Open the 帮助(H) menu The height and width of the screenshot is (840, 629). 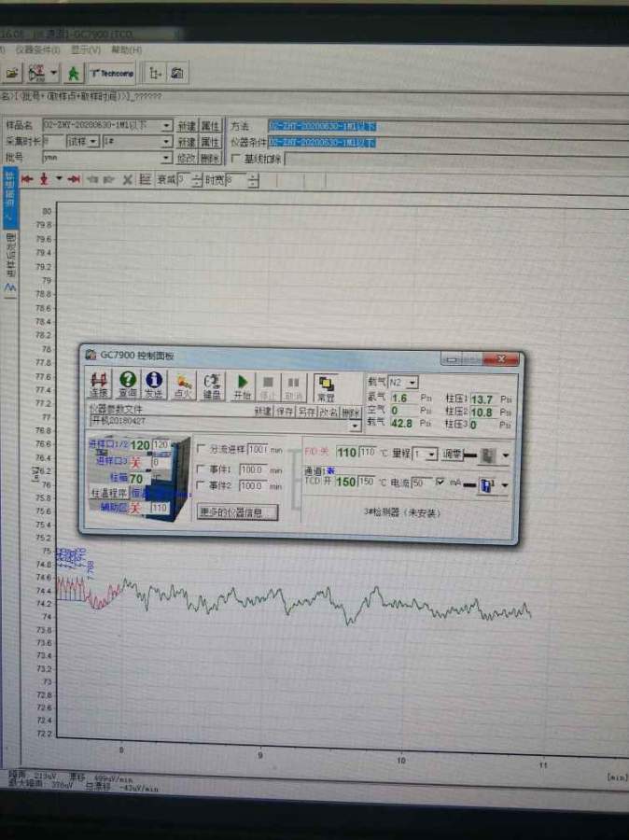(x=127, y=49)
